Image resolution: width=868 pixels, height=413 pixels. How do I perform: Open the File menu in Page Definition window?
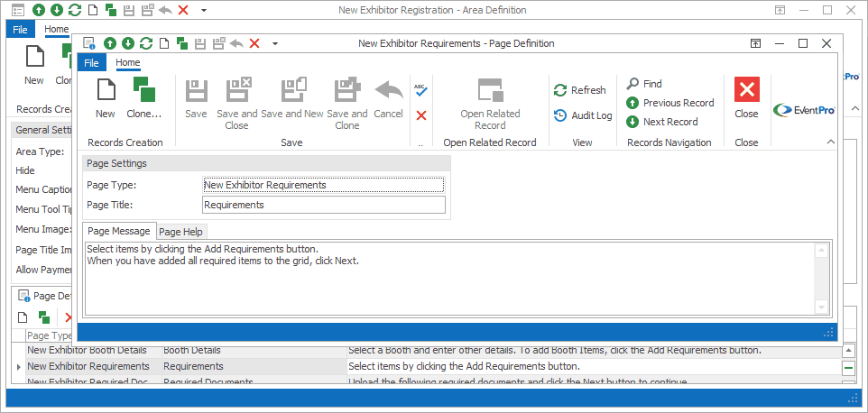[x=92, y=63]
